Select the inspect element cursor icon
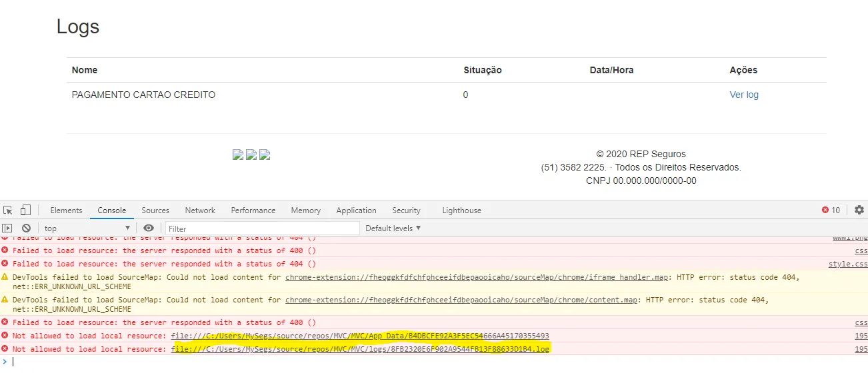The image size is (868, 377). (x=8, y=210)
